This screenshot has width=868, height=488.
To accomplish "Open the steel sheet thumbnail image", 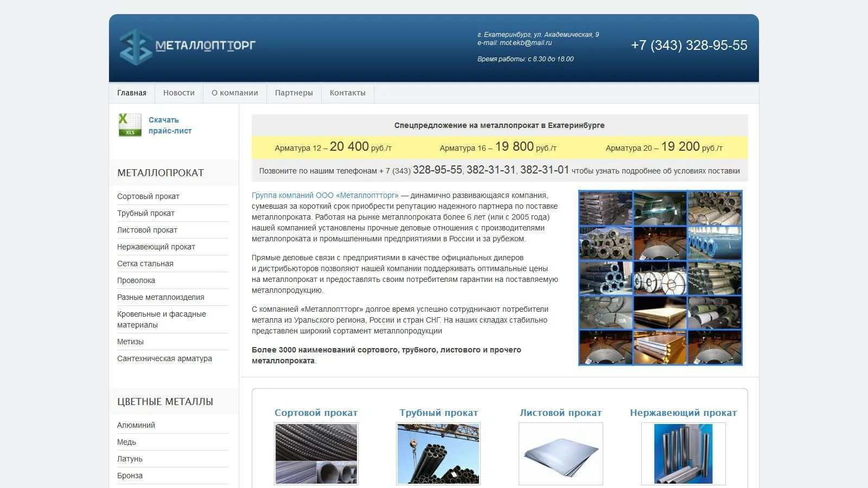I will click(561, 454).
